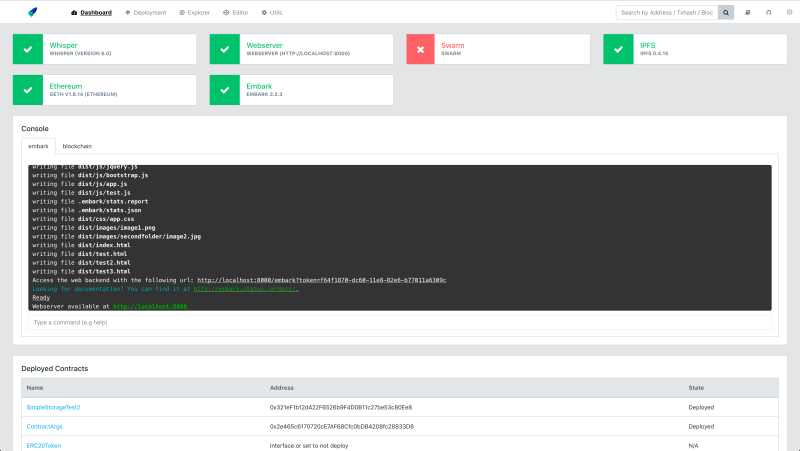Click the Ethereum status checkmark icon
Screen dimensions: 800x451
[28, 90]
